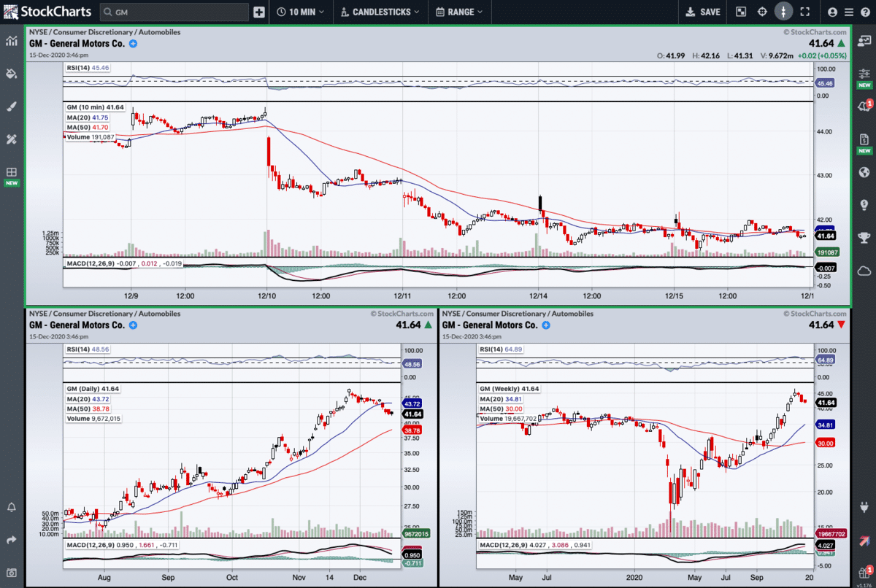
Task: Click the RSI(14) 45.46 legend in top chart
Action: point(88,67)
